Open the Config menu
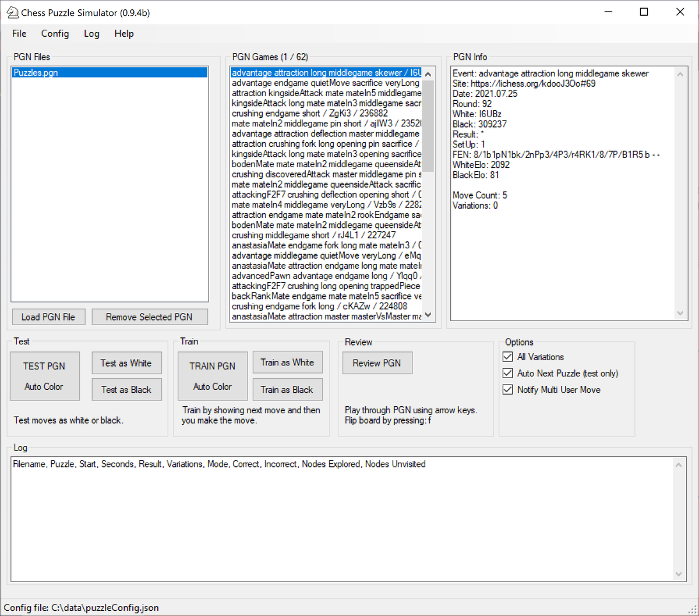Viewport: 699px width, 616px height. tap(55, 34)
